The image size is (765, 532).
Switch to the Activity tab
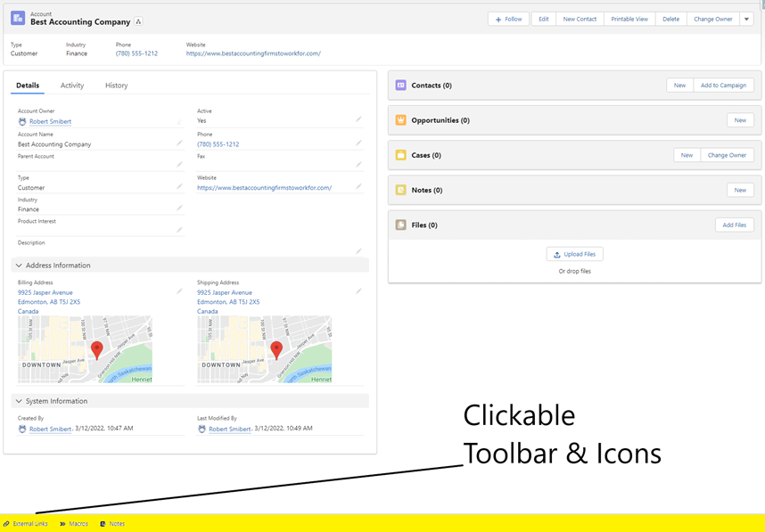tap(72, 86)
